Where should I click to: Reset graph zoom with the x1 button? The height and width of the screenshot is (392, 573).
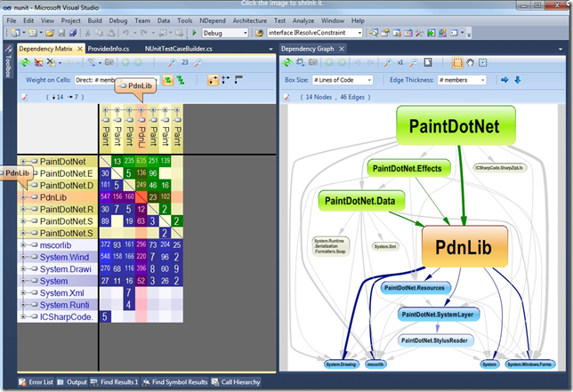pos(400,63)
